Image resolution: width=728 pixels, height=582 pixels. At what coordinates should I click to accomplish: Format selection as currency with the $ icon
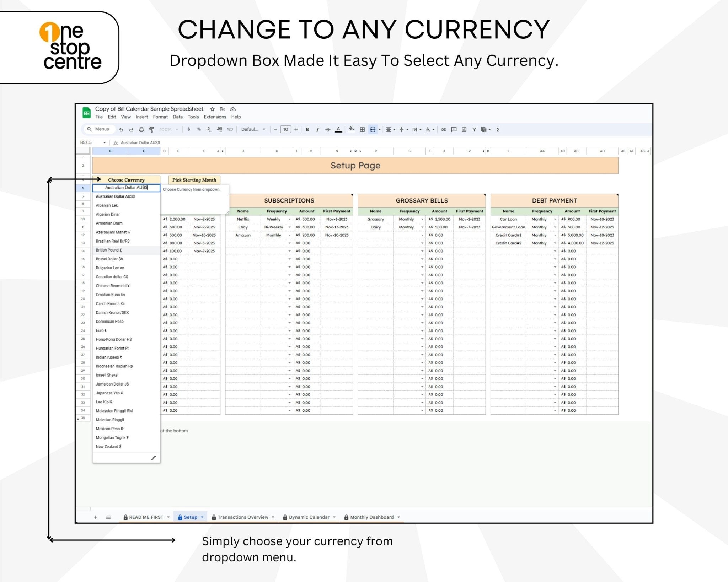coord(189,129)
